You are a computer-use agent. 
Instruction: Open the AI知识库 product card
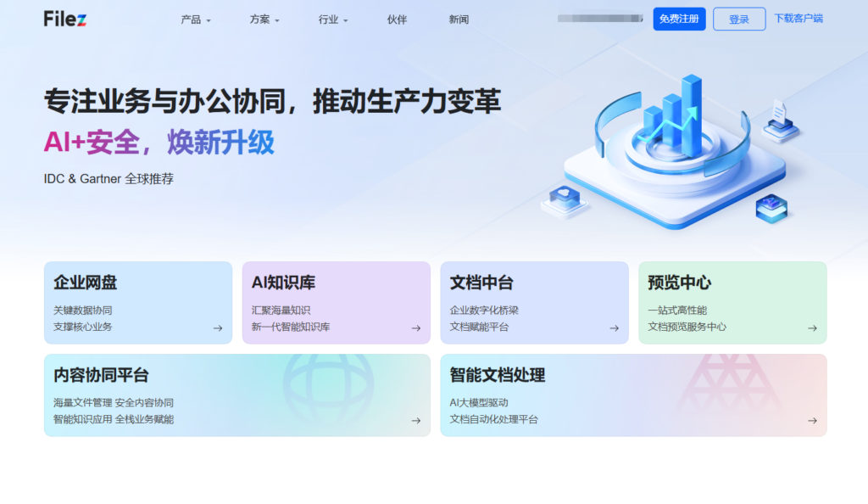coord(337,301)
